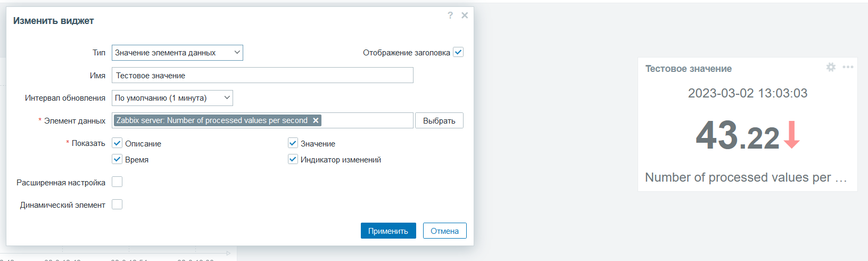
Task: Toggle the Отображение заголовка checkbox
Action: (x=458, y=52)
